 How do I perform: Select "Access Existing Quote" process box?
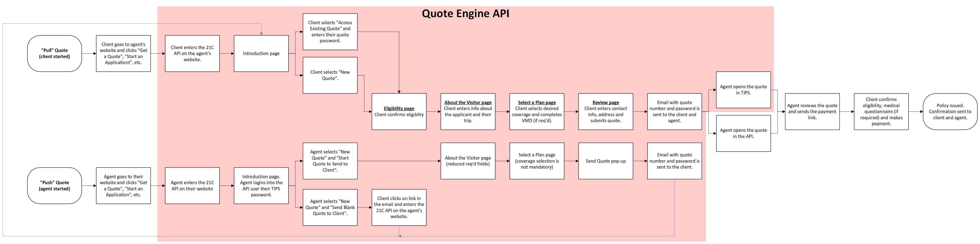pos(330,32)
